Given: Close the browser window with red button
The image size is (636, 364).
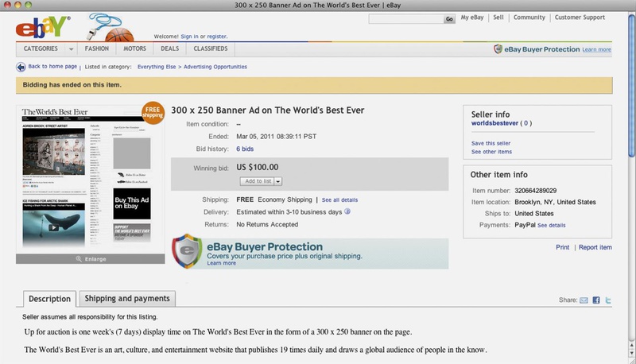Looking at the screenshot, I should pyautogui.click(x=7, y=5).
